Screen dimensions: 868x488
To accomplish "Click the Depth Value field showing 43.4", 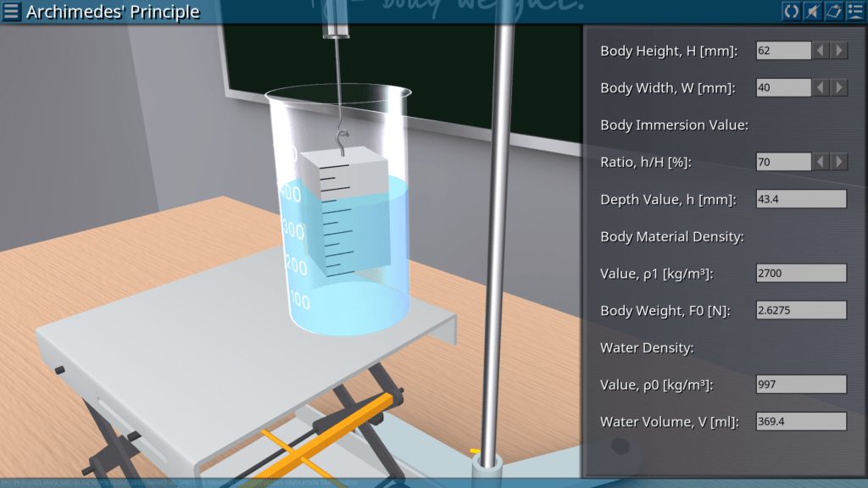I will pos(800,199).
